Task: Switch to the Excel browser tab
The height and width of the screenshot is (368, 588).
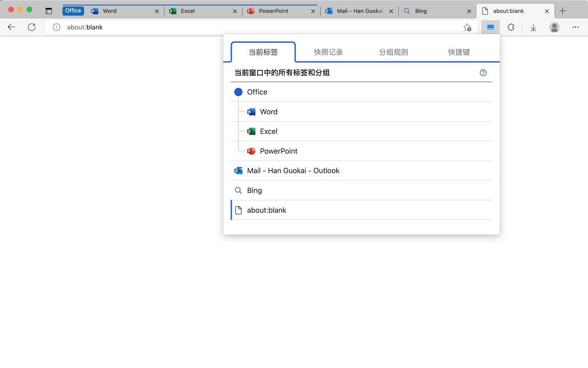Action: click(203, 11)
